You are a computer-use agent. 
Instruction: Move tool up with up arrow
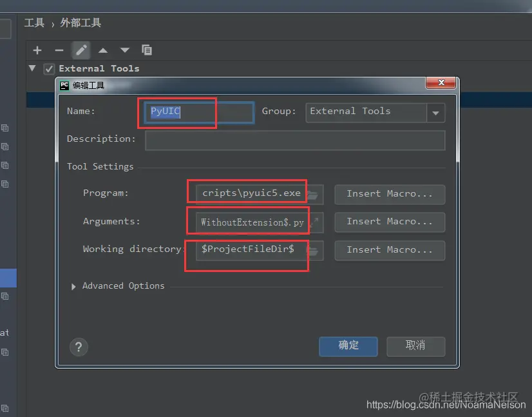[x=103, y=50]
